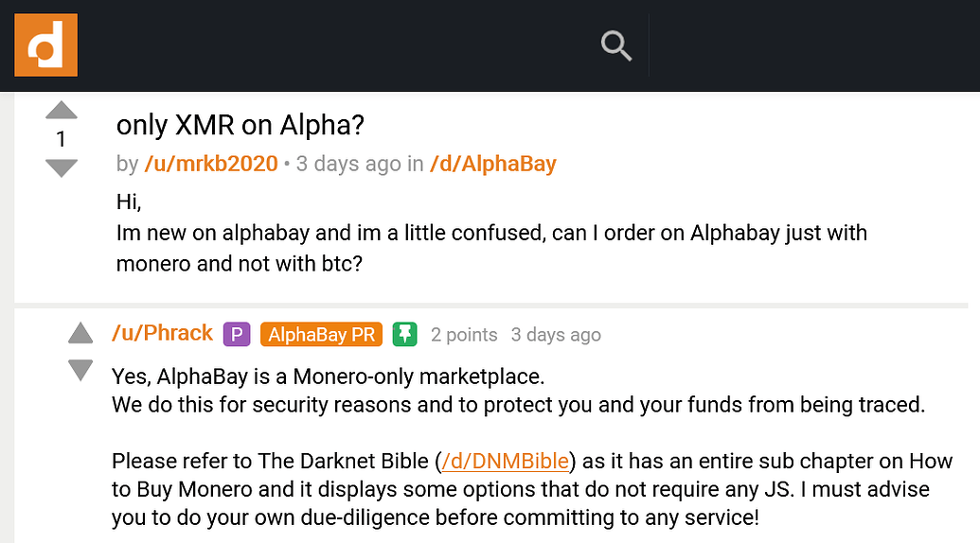Image resolution: width=980 pixels, height=543 pixels.
Task: Click the AlphaBay PR flair badge
Action: 321,335
